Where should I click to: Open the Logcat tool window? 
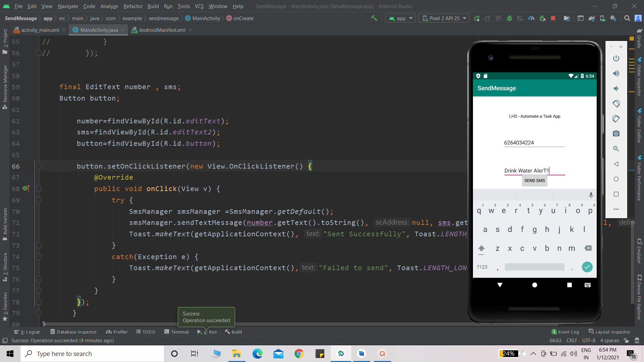(27, 332)
